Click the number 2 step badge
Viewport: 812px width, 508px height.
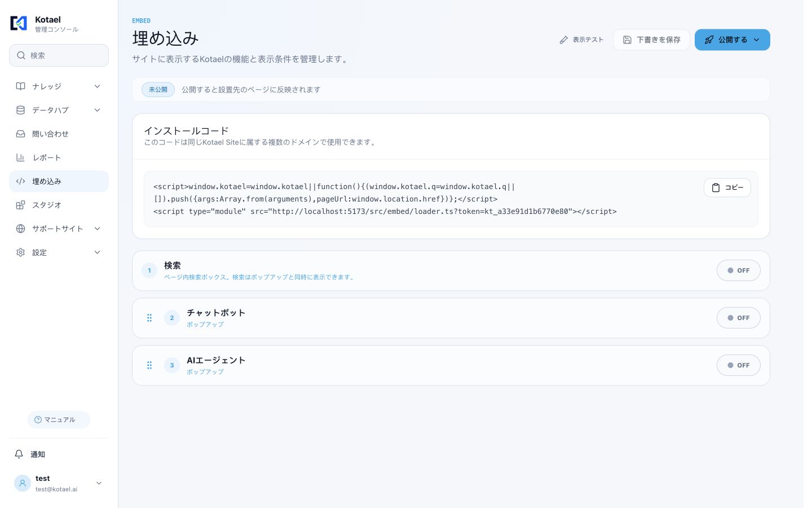tap(172, 318)
